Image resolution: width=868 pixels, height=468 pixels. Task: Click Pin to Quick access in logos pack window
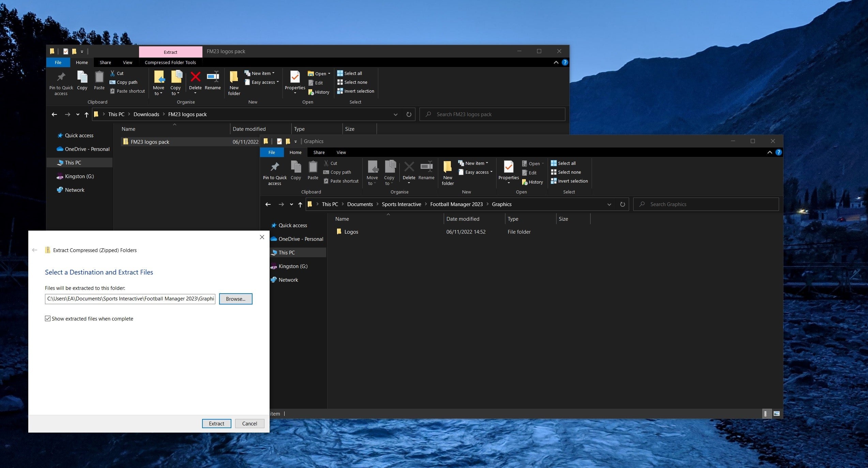coord(61,77)
